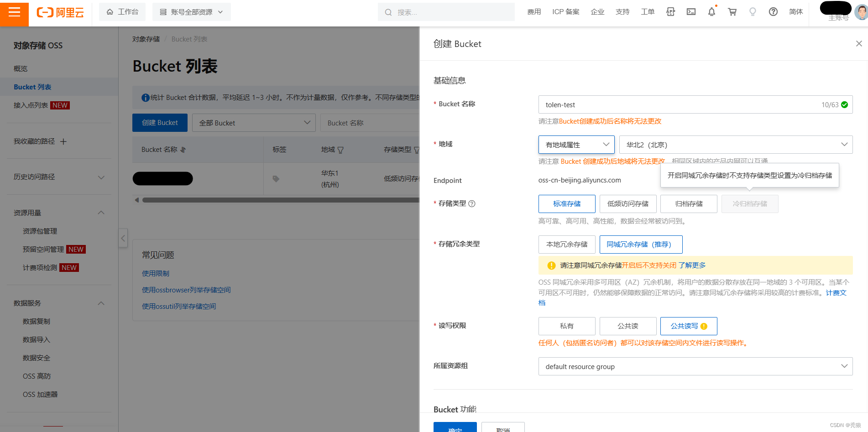The image size is (868, 432).
Task: Open the Cloud Shell terminal icon
Action: [x=691, y=12]
